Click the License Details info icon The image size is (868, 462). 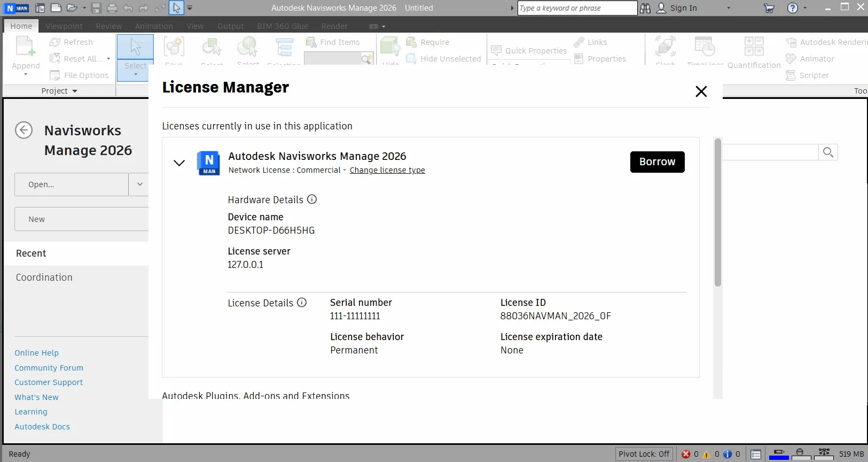[x=302, y=303]
